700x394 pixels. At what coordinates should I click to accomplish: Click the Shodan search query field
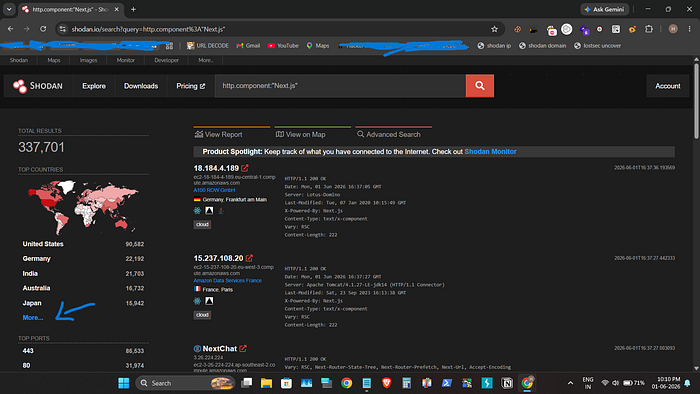pyautogui.click(x=340, y=86)
